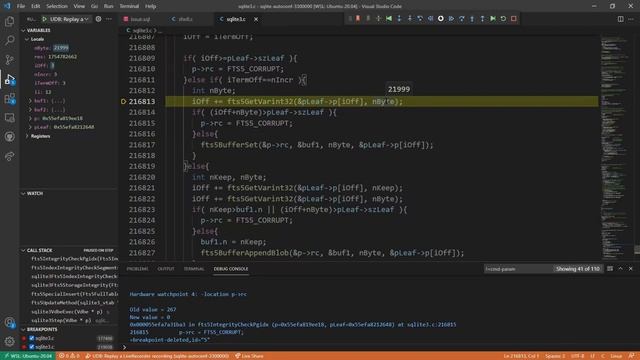Image resolution: width=640 pixels, height=360 pixels.
Task: Click Live Share in status bar
Action: click(x=249, y=356)
